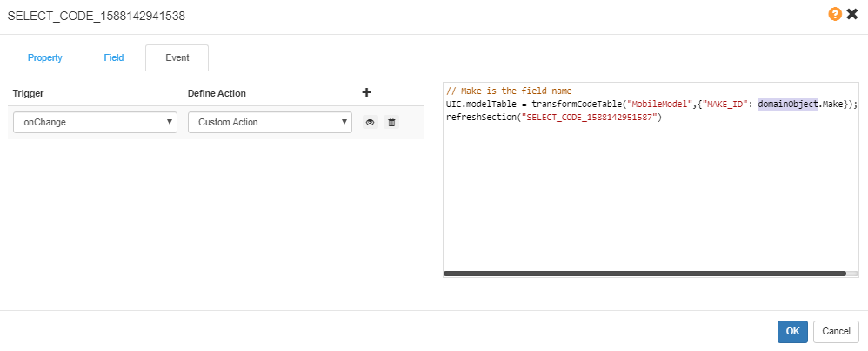Select the Event tab
The width and height of the screenshot is (868, 351).
177,58
